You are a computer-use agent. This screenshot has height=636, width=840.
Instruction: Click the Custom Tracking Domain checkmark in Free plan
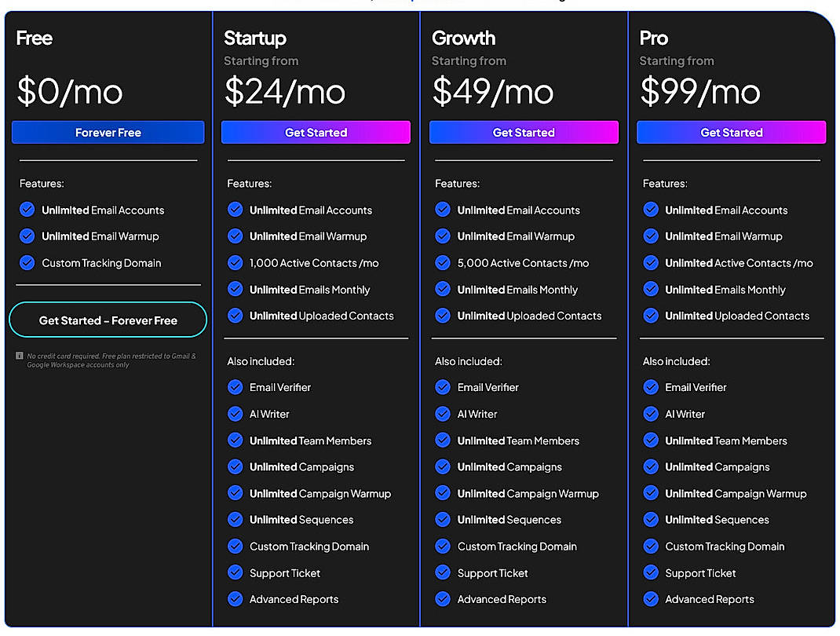pyautogui.click(x=27, y=262)
